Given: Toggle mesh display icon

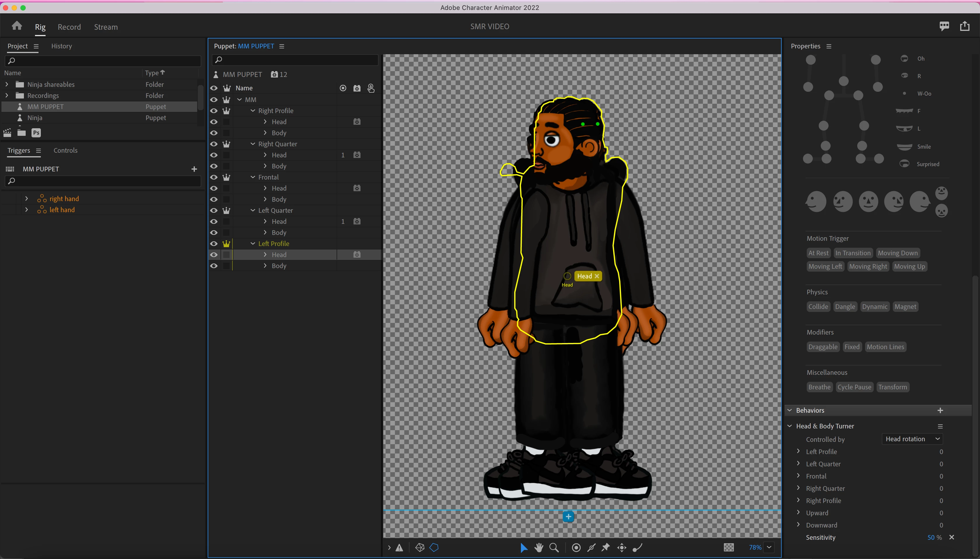Looking at the screenshot, I should pyautogui.click(x=419, y=547).
